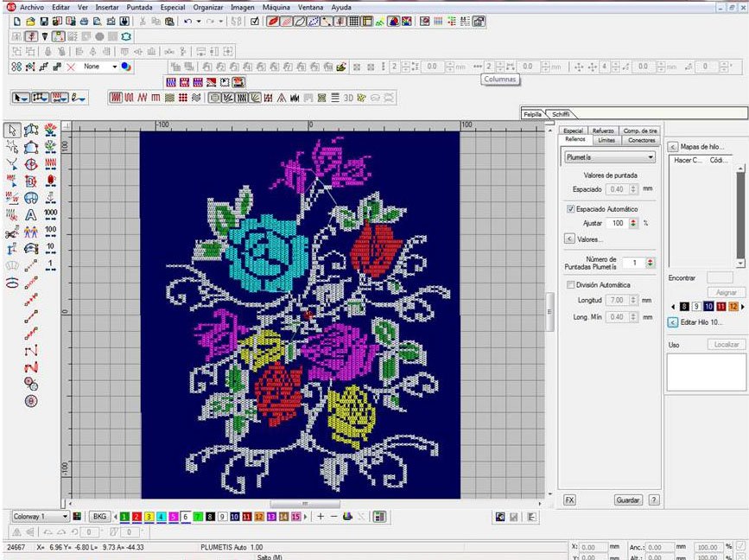749x560 pixels.
Task: Click the FX effects button
Action: (x=569, y=500)
